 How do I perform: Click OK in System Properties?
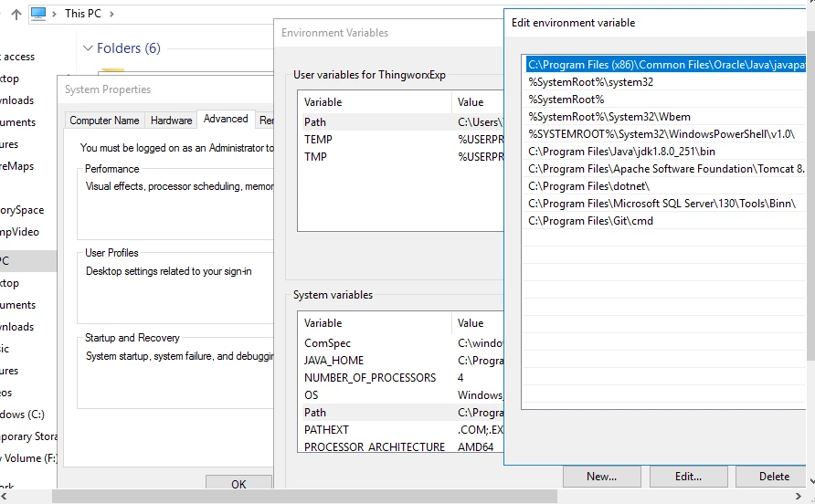click(x=238, y=483)
